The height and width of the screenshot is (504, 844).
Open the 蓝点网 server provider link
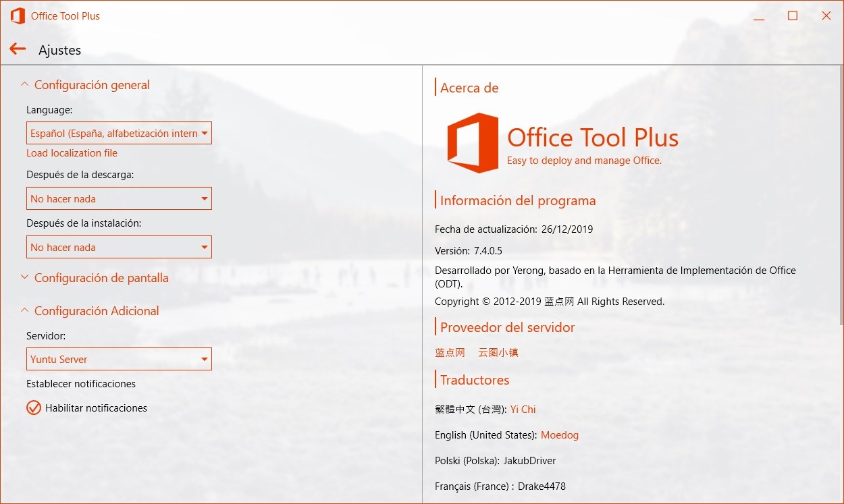(x=450, y=352)
